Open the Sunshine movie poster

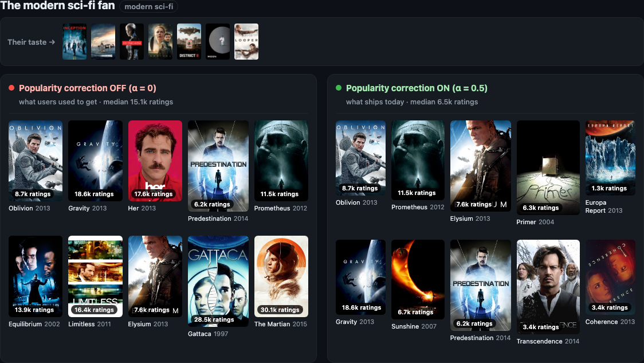pyautogui.click(x=418, y=279)
